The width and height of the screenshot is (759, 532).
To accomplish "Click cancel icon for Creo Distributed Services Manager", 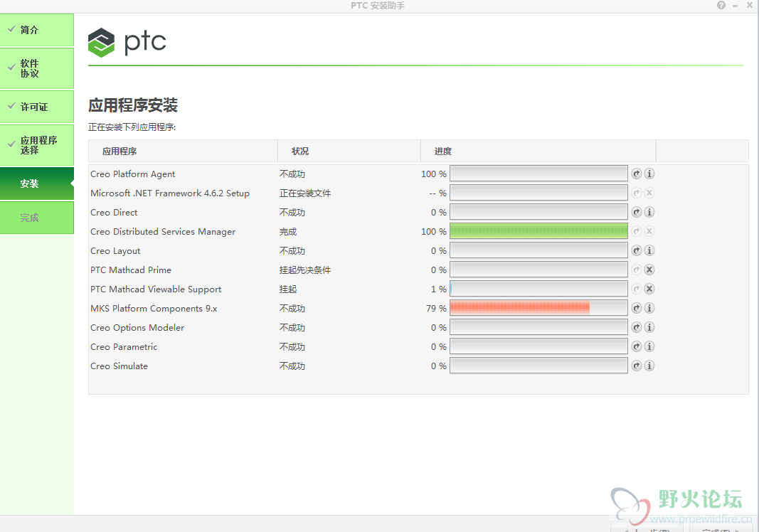I will pyautogui.click(x=649, y=231).
